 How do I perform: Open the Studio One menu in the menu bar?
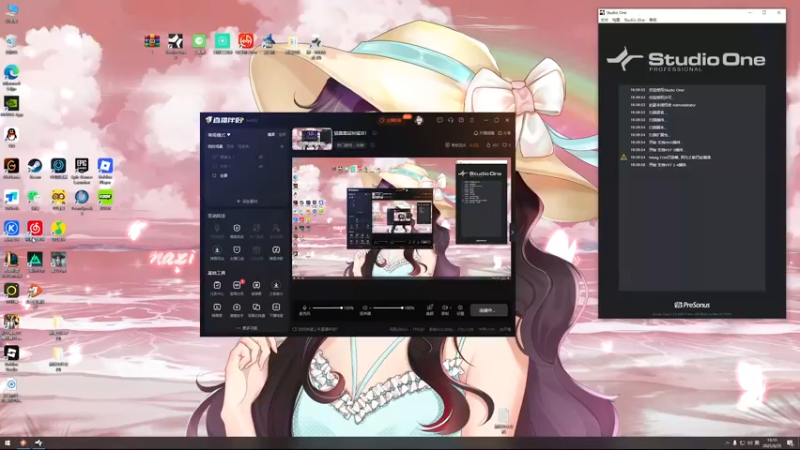(635, 20)
